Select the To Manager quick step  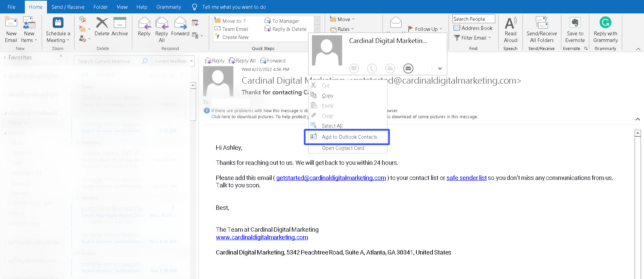(x=282, y=21)
